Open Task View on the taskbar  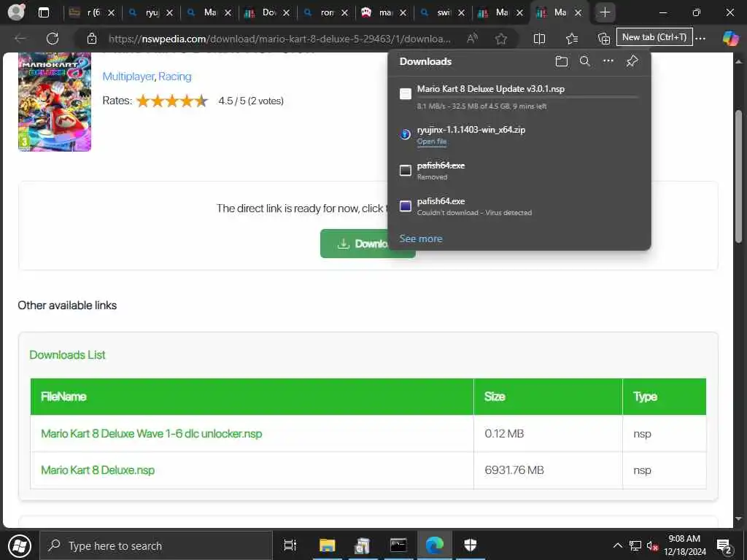[x=290, y=545]
